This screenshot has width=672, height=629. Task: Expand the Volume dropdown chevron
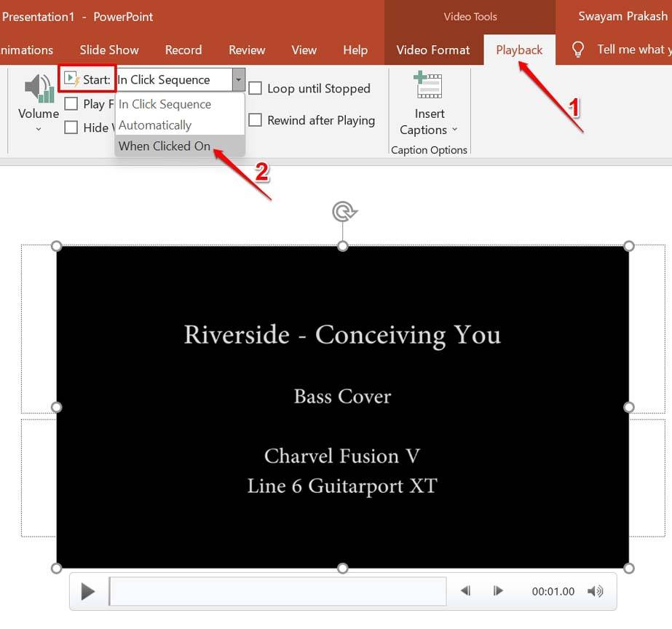tap(37, 128)
